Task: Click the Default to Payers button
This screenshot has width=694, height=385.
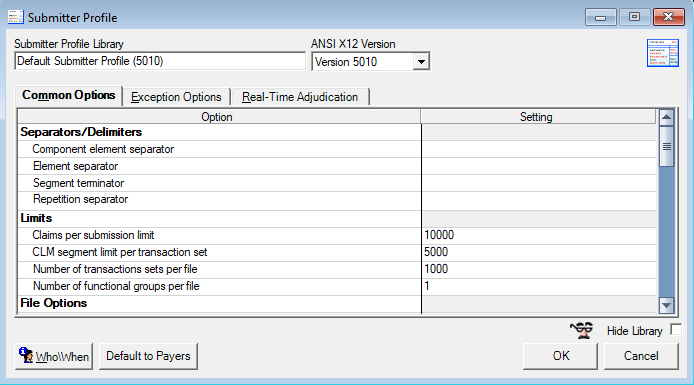Action: tap(148, 356)
